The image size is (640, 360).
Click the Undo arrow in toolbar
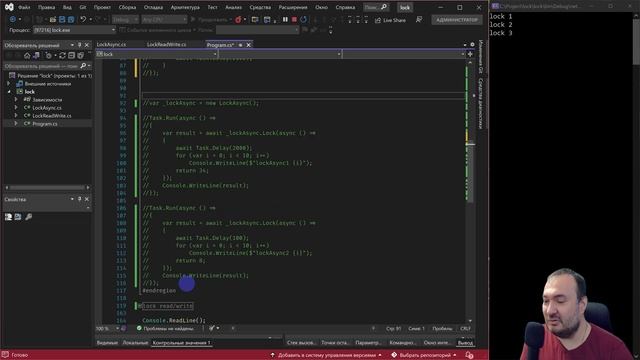pyautogui.click(x=83, y=19)
